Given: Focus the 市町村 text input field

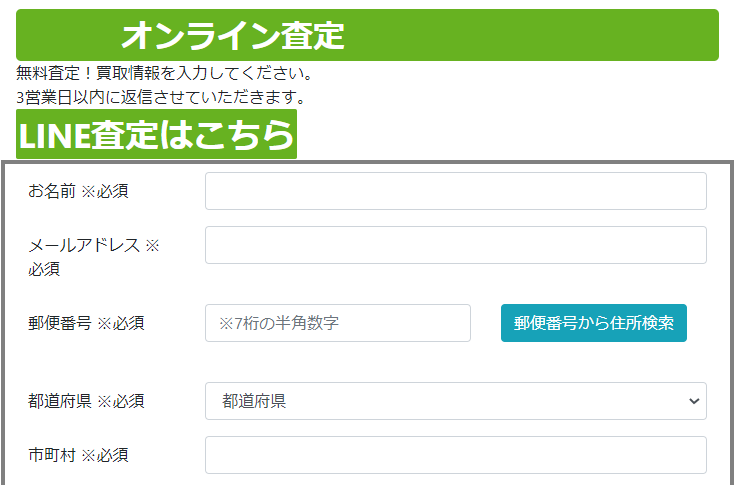Looking at the screenshot, I should [456, 455].
